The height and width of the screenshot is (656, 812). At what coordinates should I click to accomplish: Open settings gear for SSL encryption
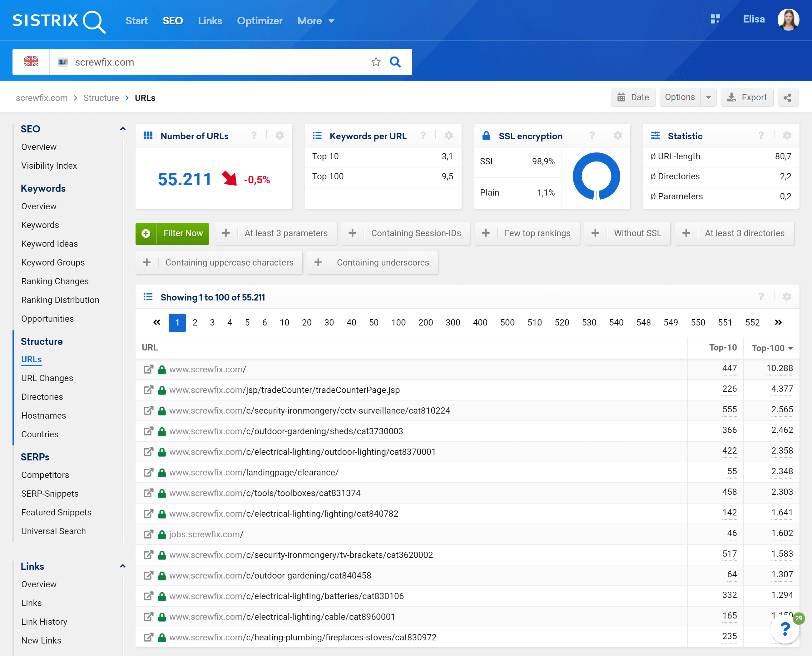click(x=618, y=135)
